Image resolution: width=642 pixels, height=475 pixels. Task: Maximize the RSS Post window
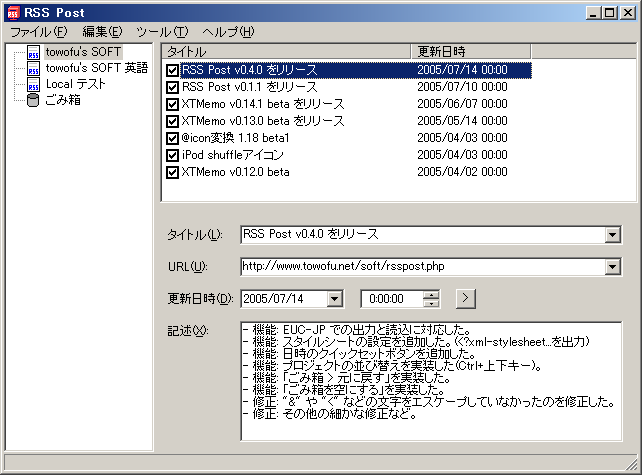(609, 13)
